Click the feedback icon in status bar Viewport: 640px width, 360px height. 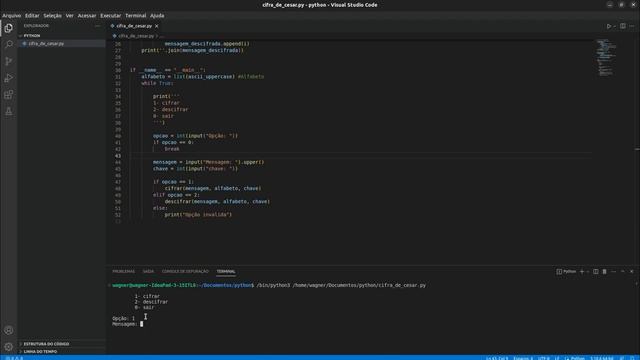click(622, 358)
